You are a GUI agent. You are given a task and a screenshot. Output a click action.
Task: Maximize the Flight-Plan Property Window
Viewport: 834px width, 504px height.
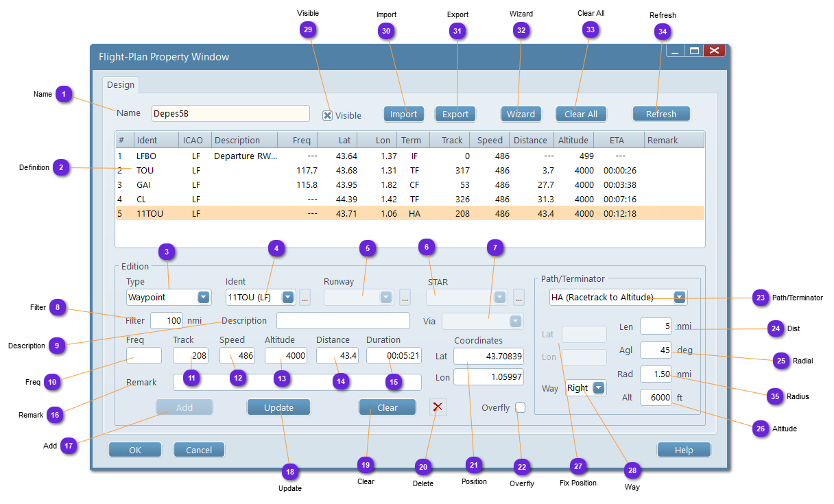click(694, 51)
